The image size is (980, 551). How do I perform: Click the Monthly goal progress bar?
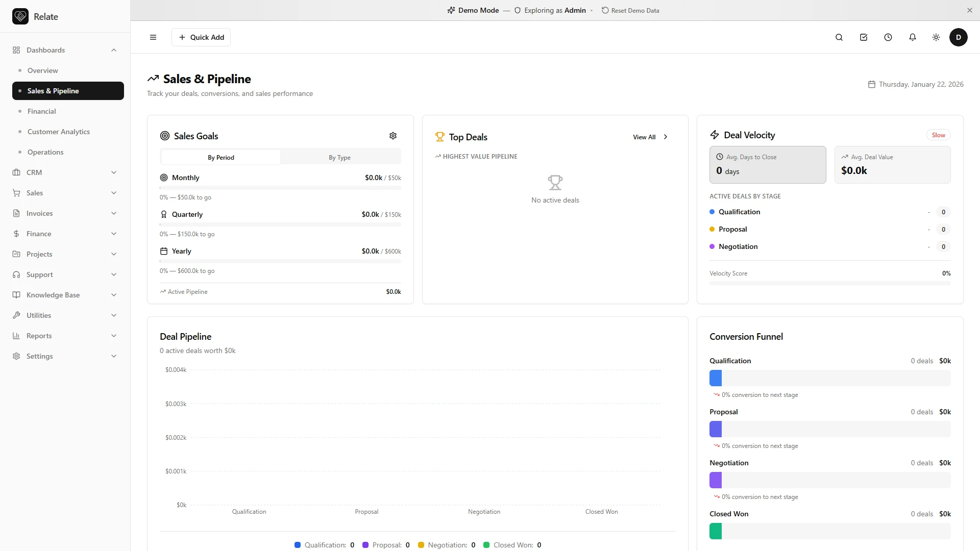(x=280, y=188)
